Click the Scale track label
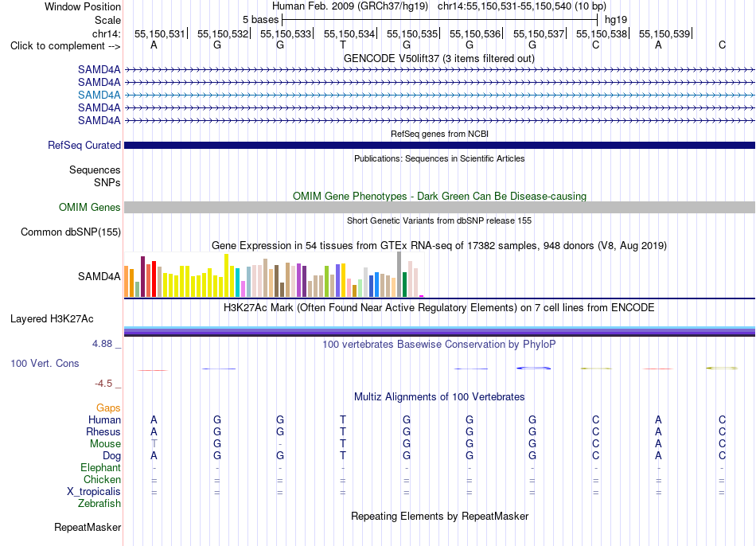The height and width of the screenshot is (546, 756). 107,20
